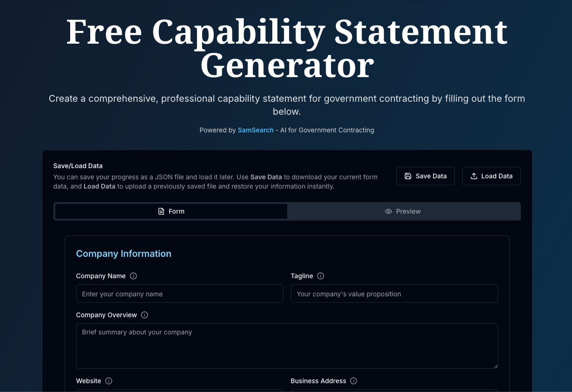Click the info icon next to Company Name
Viewport: 572px width, 392px height.
click(x=133, y=276)
